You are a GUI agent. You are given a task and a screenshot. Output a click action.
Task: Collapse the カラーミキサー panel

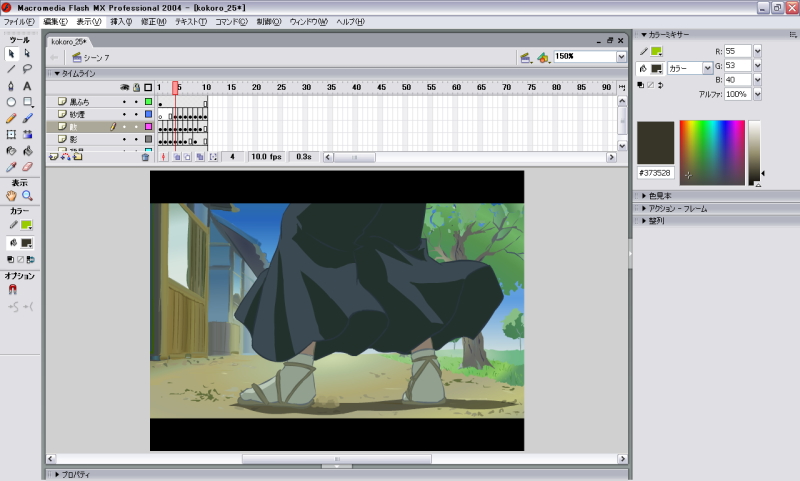pos(644,35)
